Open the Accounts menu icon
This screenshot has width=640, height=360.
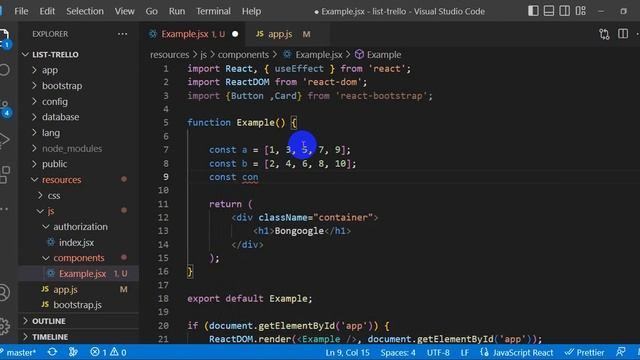pos(4,293)
